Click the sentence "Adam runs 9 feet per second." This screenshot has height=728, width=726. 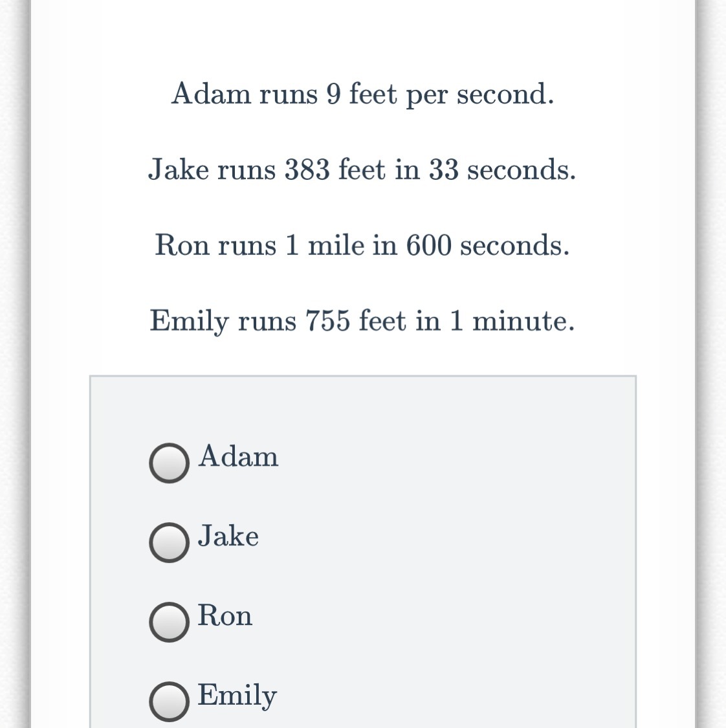(x=362, y=94)
